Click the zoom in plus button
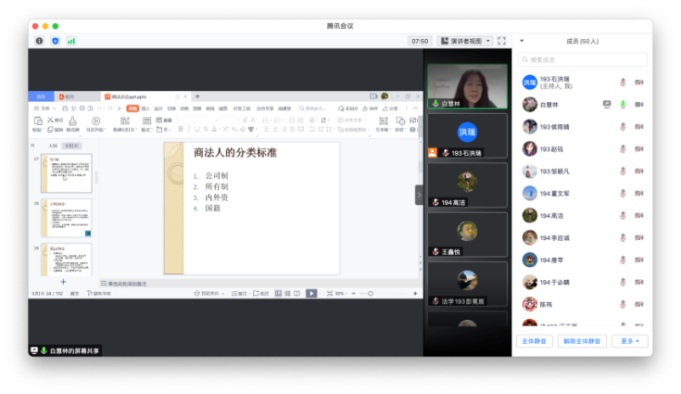The image size is (681, 394). [x=415, y=294]
